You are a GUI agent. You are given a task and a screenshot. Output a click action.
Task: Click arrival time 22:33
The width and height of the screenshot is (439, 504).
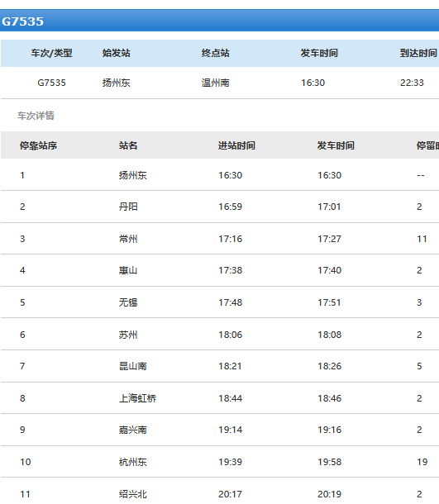click(412, 83)
